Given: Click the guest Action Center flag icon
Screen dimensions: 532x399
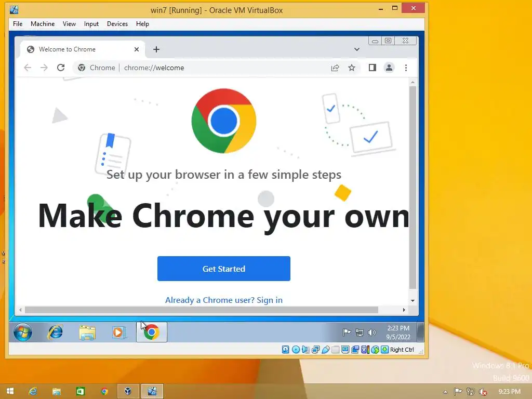Looking at the screenshot, I should pos(347,332).
